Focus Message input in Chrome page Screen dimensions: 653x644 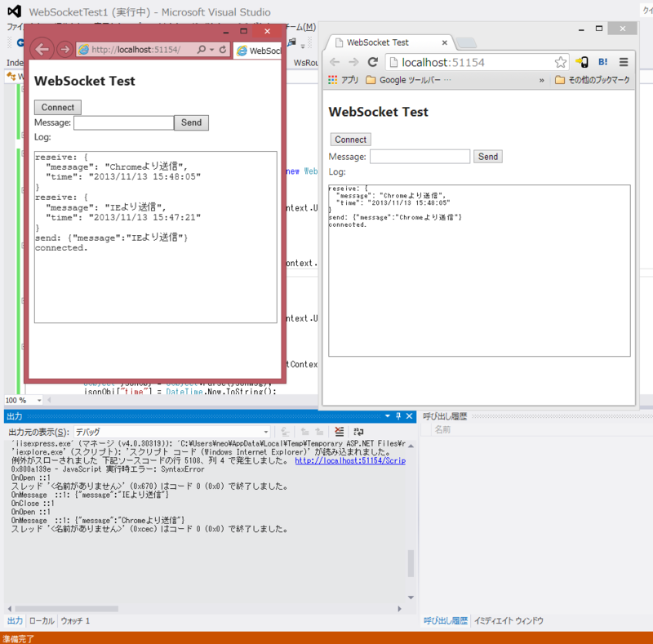pyautogui.click(x=420, y=157)
